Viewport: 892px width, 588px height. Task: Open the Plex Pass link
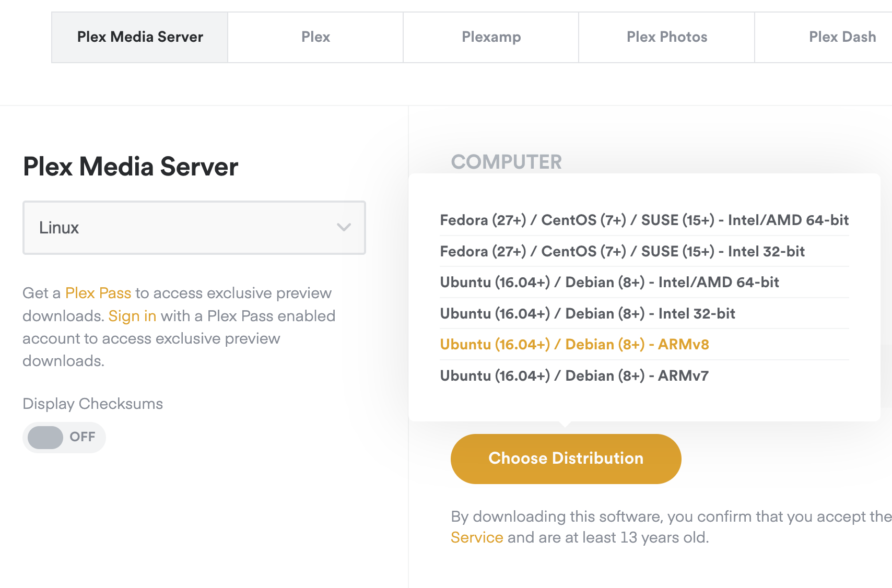click(98, 293)
